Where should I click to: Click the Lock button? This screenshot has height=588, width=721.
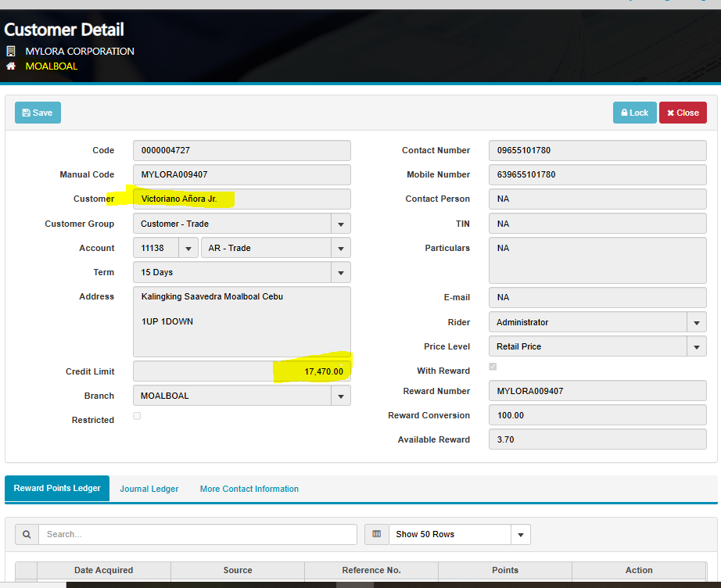click(x=634, y=113)
